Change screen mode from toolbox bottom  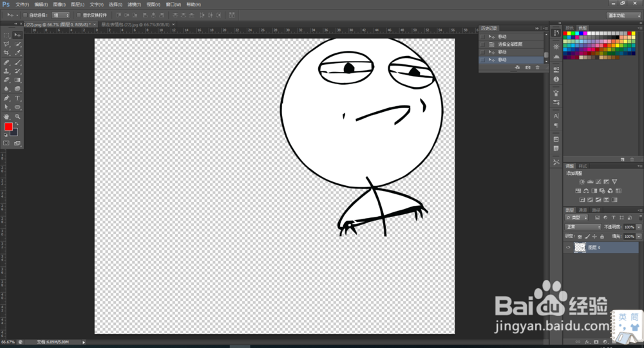click(x=17, y=143)
